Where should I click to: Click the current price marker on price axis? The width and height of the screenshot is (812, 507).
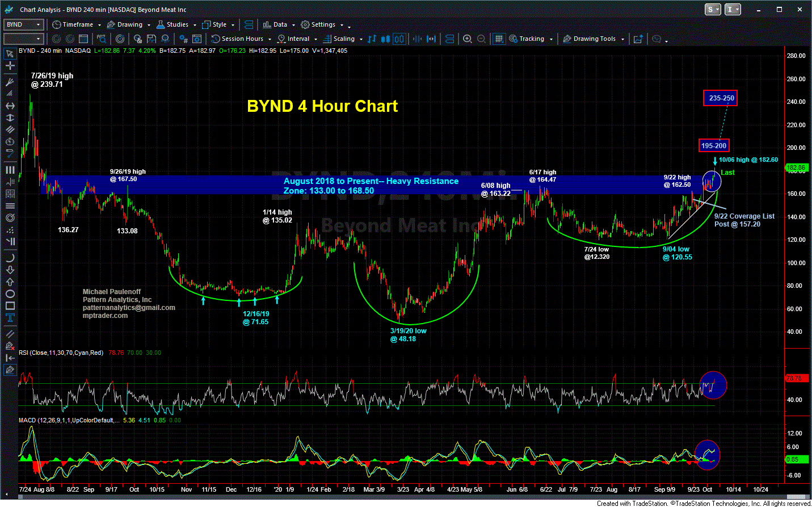(x=796, y=168)
